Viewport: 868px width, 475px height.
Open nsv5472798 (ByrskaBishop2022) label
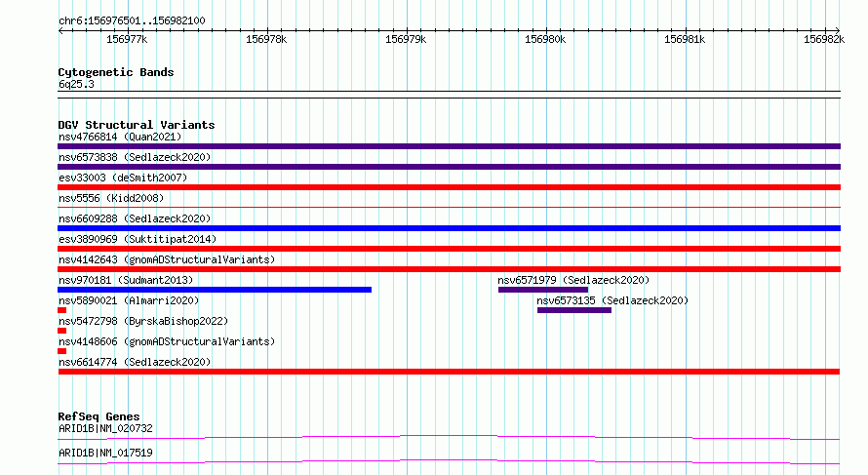[143, 321]
